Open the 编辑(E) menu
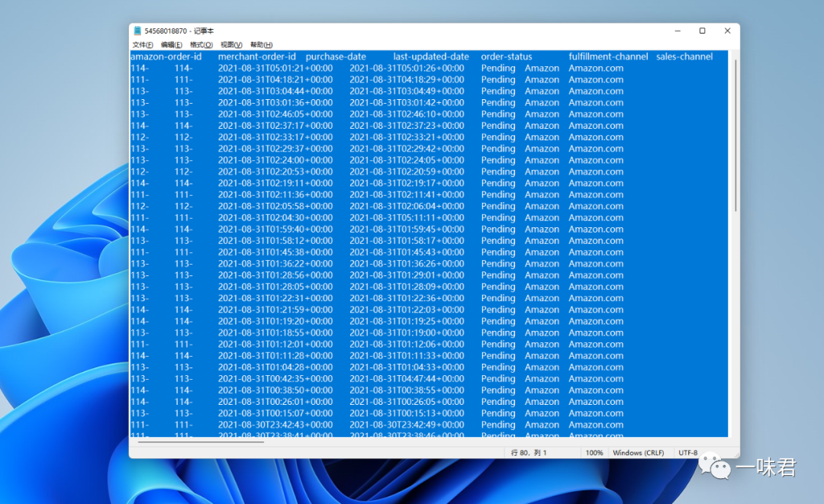Viewport: 824px width, 504px height. (172, 45)
